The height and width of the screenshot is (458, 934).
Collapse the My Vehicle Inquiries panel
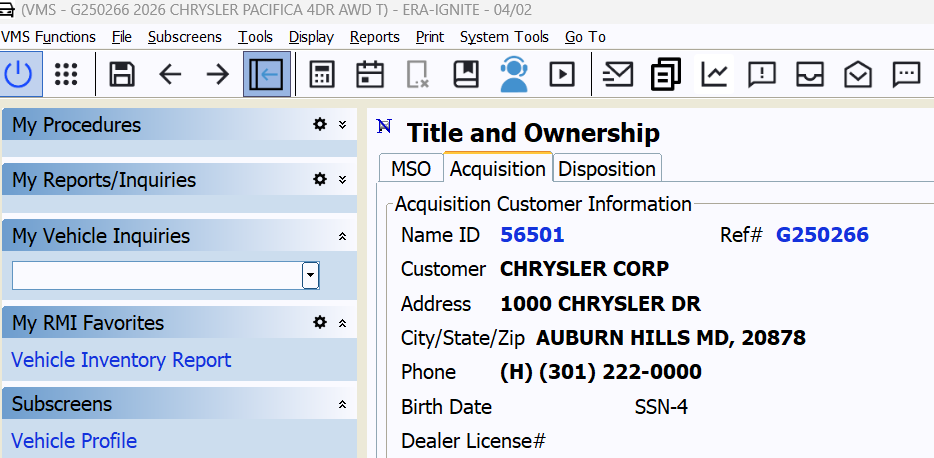pyautogui.click(x=343, y=236)
